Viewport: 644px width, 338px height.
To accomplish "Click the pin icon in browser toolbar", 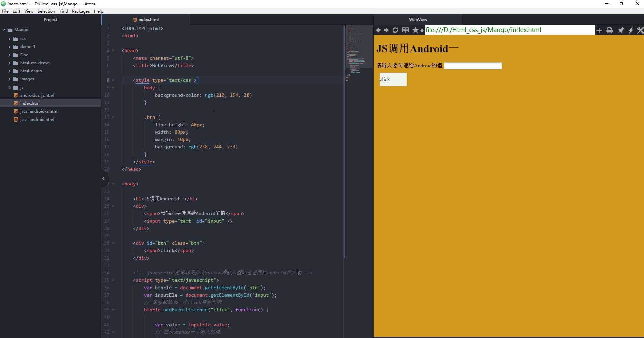I will (621, 30).
